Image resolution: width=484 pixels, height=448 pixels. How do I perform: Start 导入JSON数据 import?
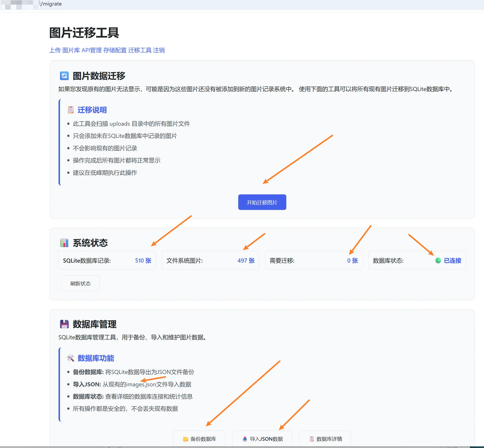coord(262,438)
